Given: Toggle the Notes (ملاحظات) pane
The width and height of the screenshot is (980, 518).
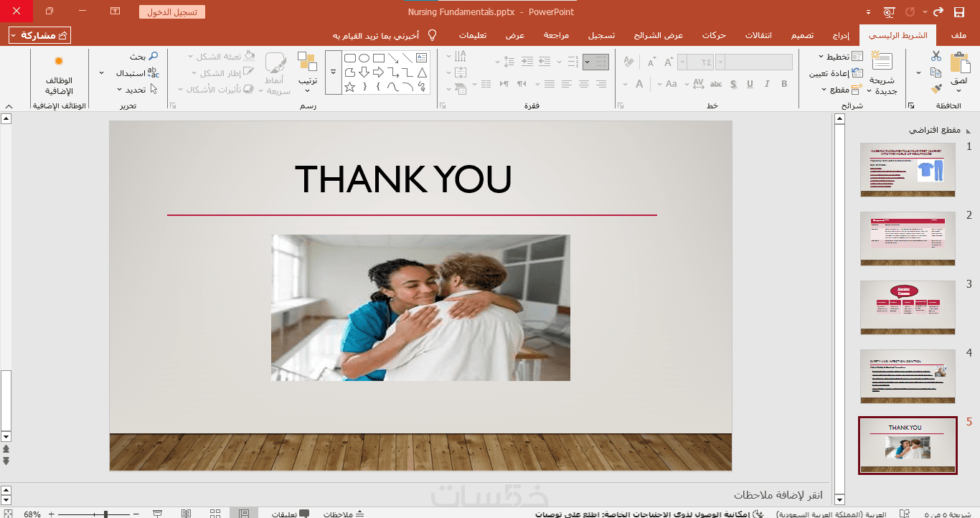Looking at the screenshot, I should click(344, 514).
